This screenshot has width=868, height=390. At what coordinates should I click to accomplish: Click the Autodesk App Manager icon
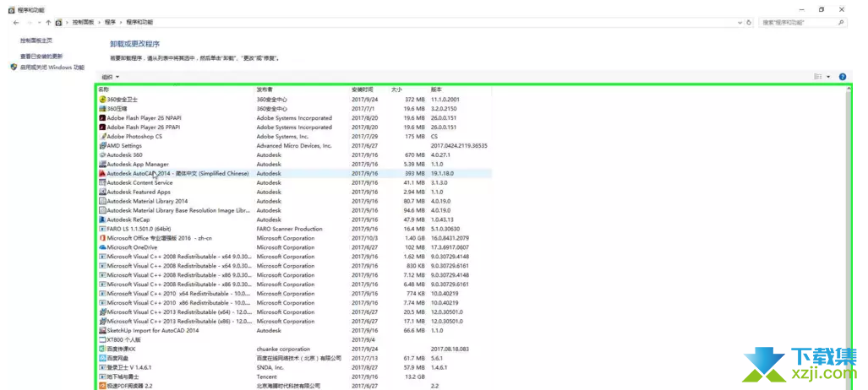102,165
